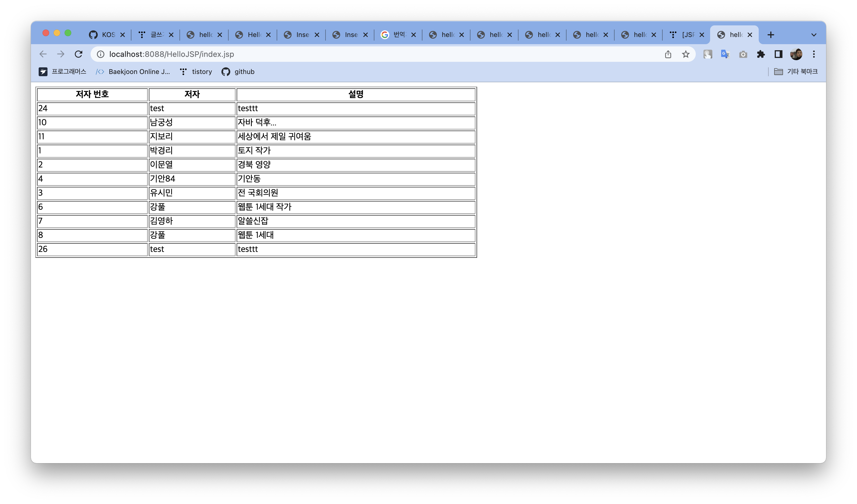Switch to the Google 번역 tab

(x=395, y=35)
